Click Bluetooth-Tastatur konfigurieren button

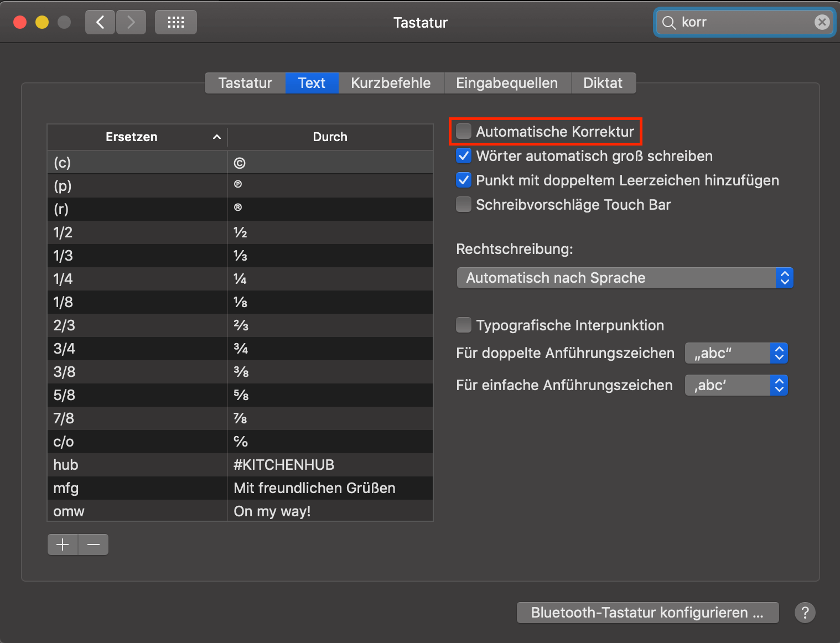tap(647, 613)
